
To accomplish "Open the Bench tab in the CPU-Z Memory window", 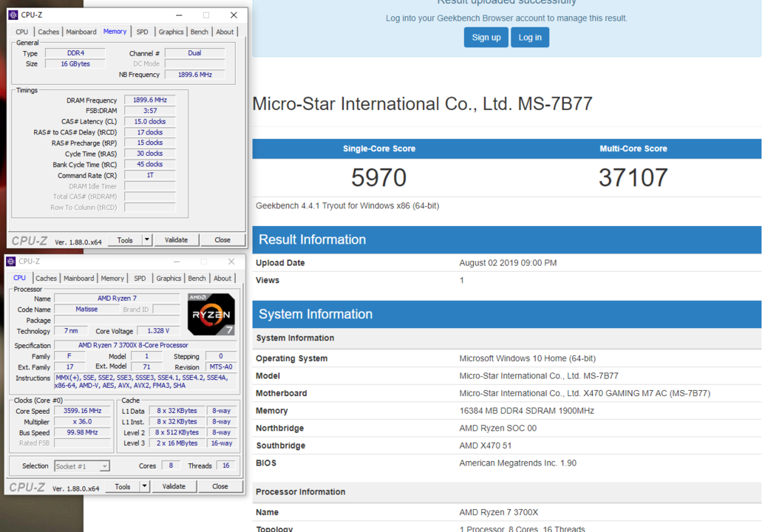I will (x=200, y=32).
